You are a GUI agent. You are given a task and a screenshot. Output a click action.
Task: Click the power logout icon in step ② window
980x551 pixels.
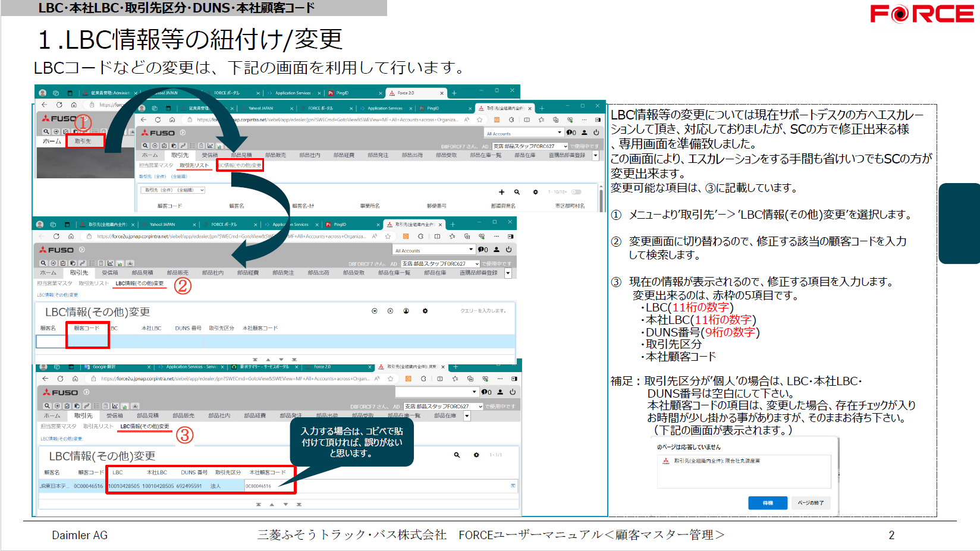point(509,250)
